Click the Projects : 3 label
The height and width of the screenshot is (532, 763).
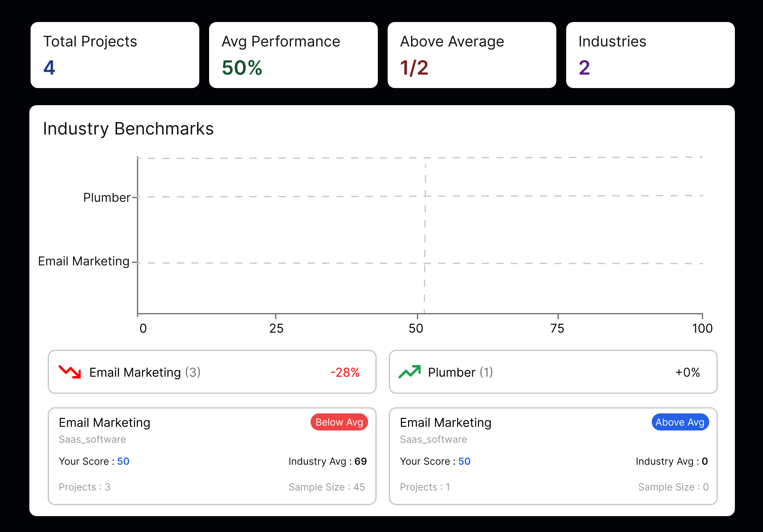[84, 487]
